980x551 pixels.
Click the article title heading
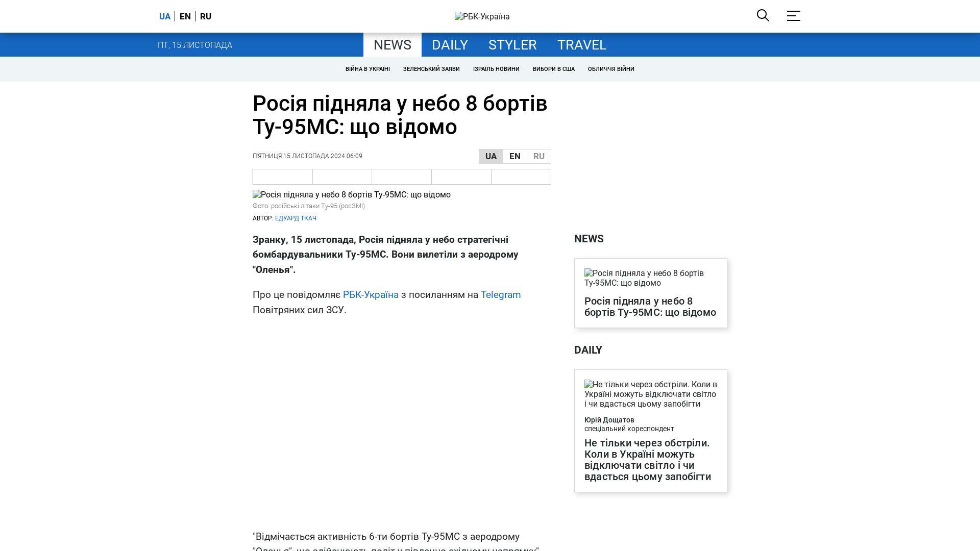pyautogui.click(x=400, y=115)
